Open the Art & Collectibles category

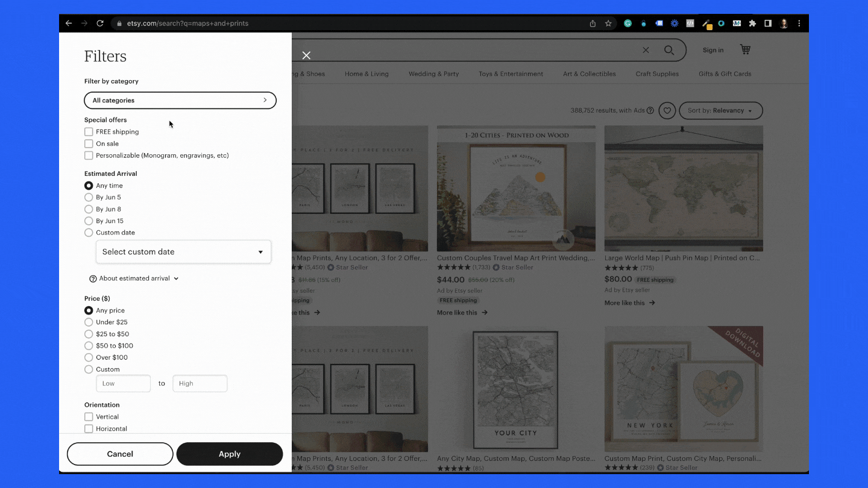[x=590, y=74]
